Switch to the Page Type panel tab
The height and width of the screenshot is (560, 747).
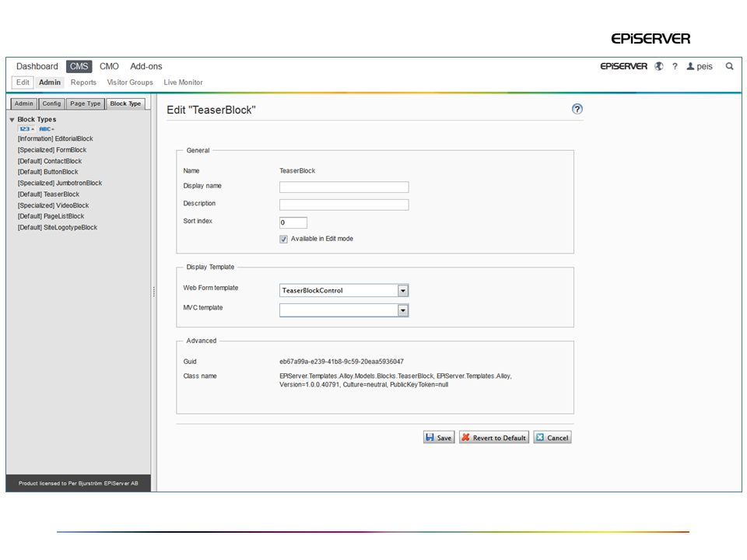coord(86,103)
